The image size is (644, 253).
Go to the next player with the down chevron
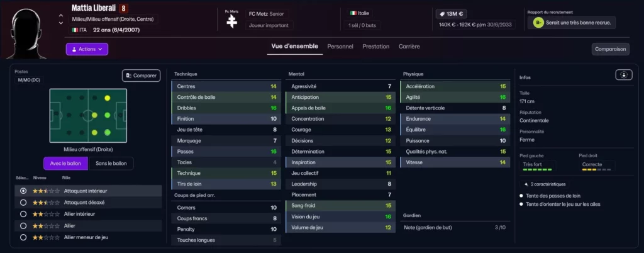click(61, 23)
